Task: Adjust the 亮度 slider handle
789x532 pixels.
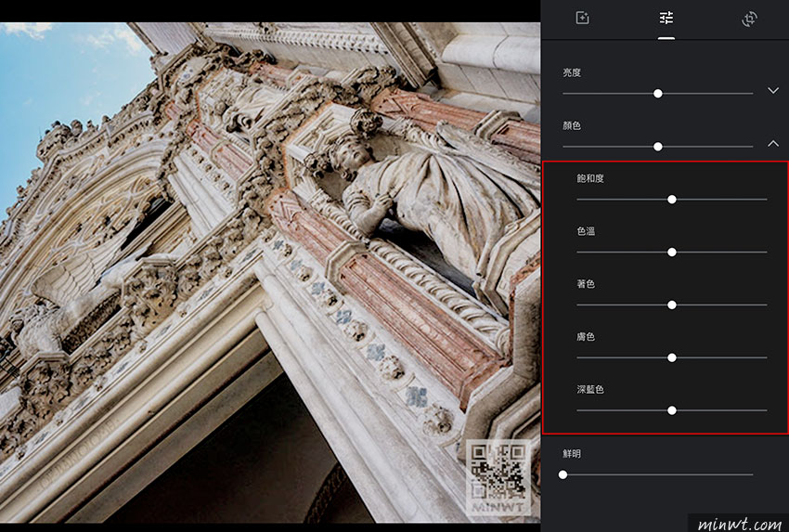Action: 658,94
